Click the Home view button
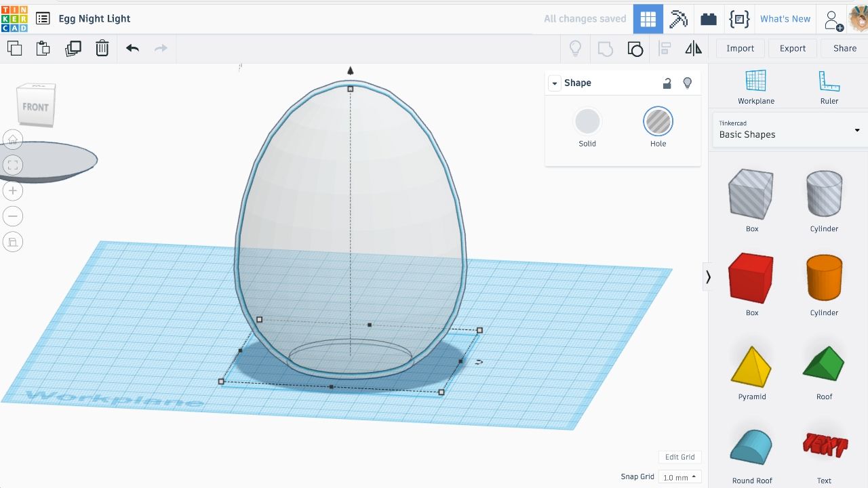This screenshot has height=488, width=868. pos(12,140)
